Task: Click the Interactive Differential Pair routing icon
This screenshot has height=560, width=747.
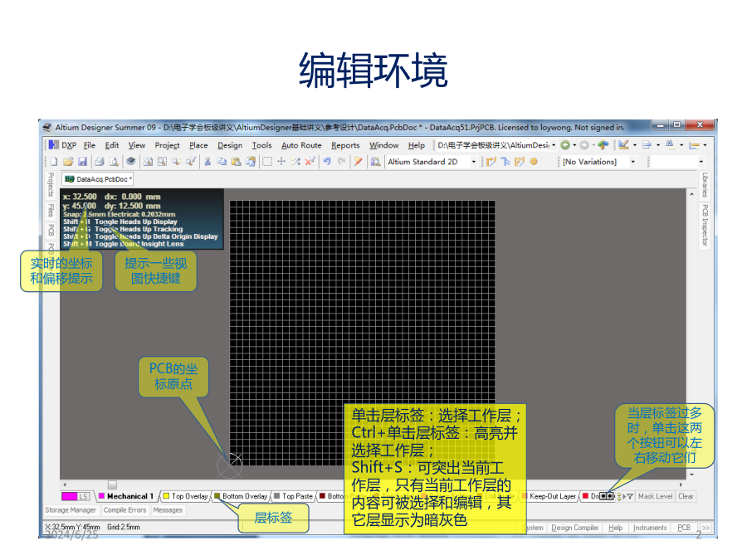Action: [x=520, y=162]
